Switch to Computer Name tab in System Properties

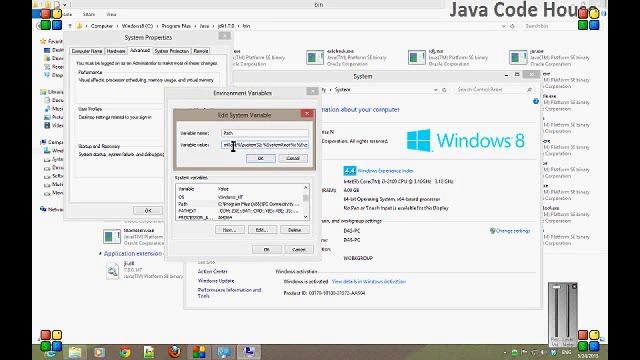click(87, 51)
